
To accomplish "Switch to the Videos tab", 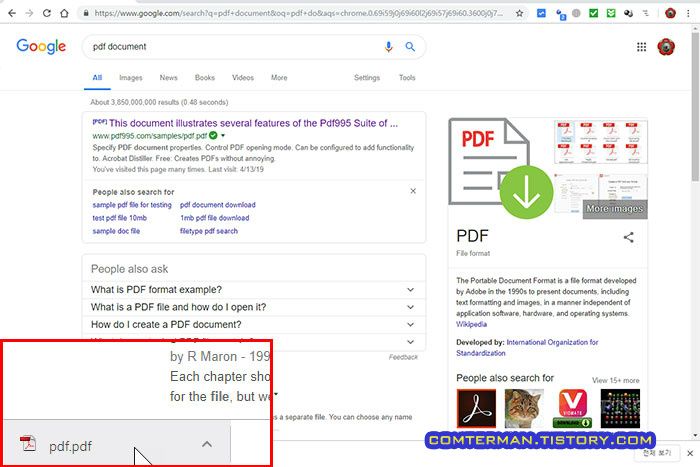I will click(243, 78).
